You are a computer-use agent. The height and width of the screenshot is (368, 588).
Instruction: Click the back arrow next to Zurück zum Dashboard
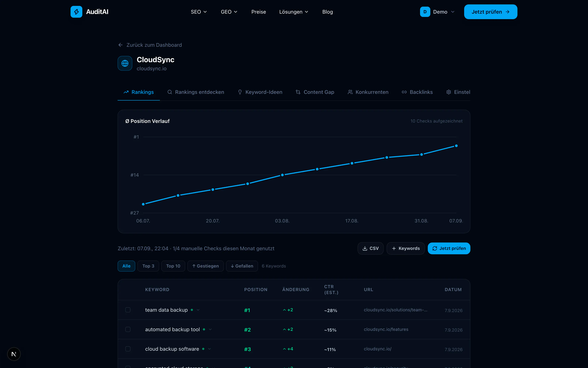pyautogui.click(x=121, y=45)
